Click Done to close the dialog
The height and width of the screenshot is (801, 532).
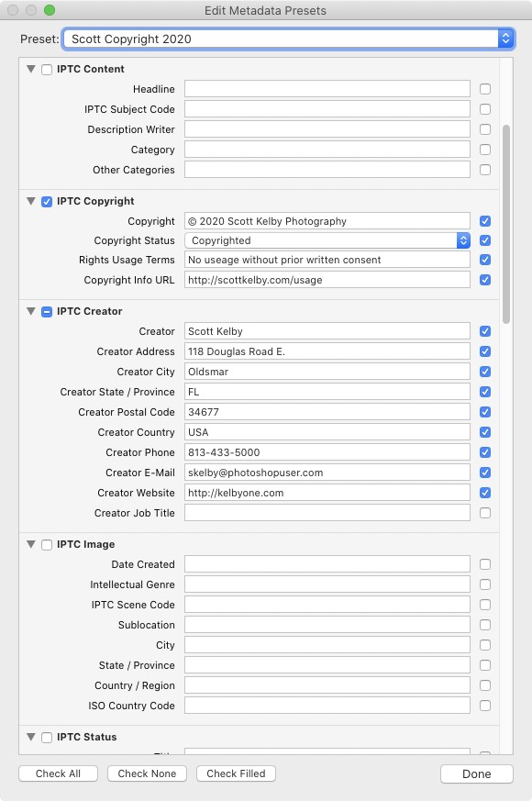(477, 773)
